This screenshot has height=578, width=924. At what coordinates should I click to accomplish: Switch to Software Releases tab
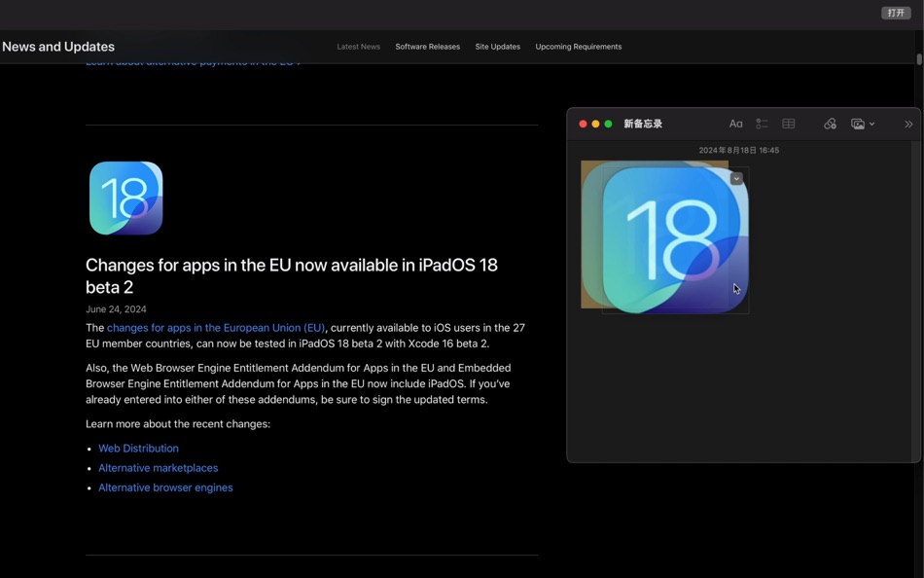point(427,47)
